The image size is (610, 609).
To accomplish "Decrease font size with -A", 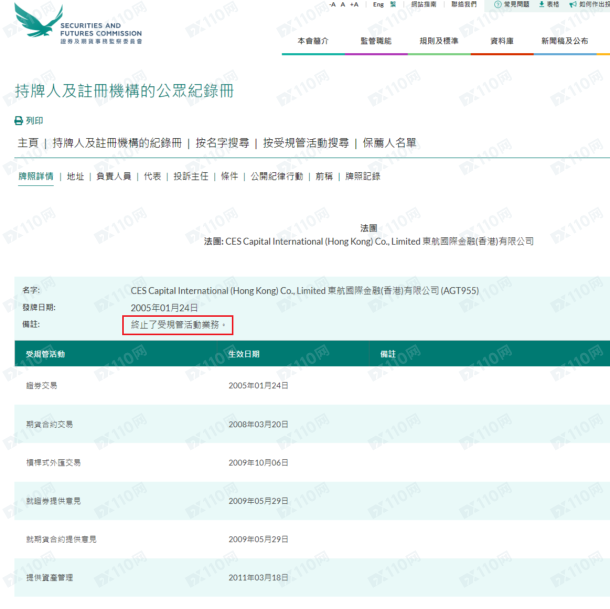I will [333, 4].
